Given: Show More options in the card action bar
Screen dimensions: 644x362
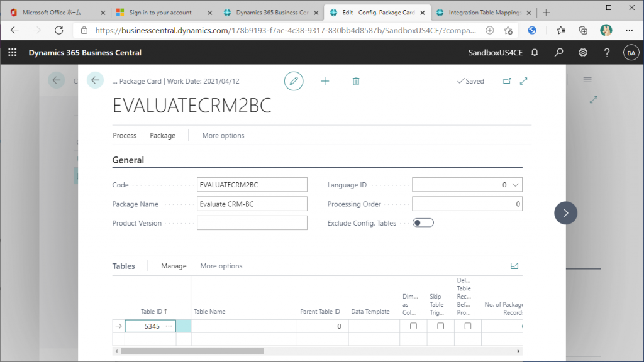Looking at the screenshot, I should [223, 136].
